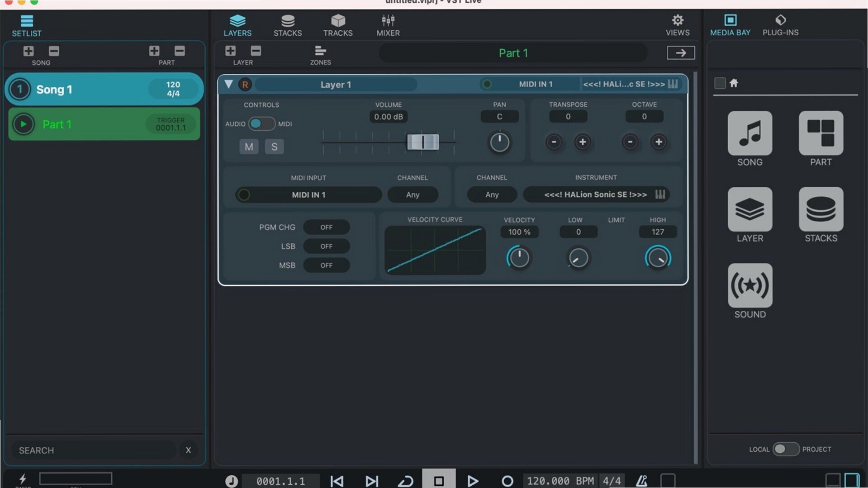Add a new layer with plus icon

pyautogui.click(x=230, y=51)
